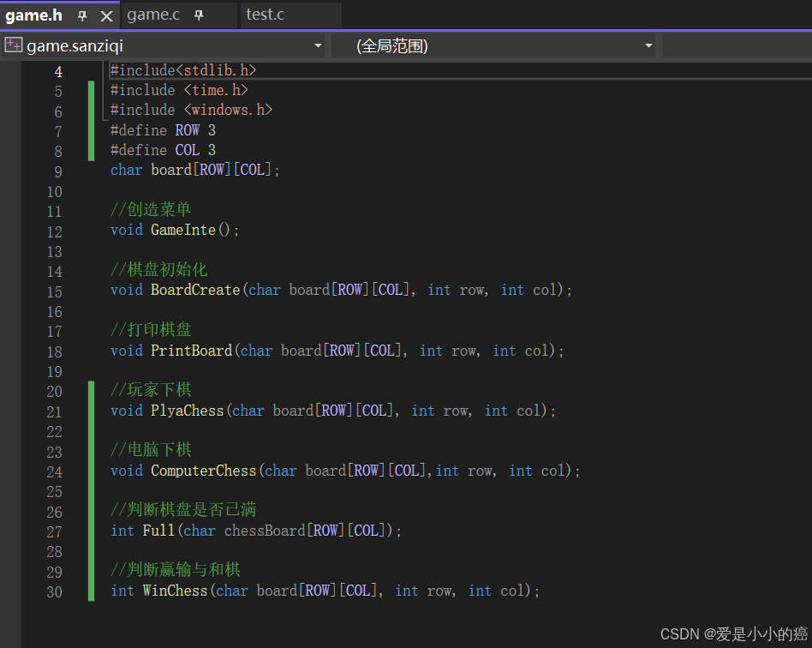Click the GameInte function name
The image size is (812, 648).
182,230
